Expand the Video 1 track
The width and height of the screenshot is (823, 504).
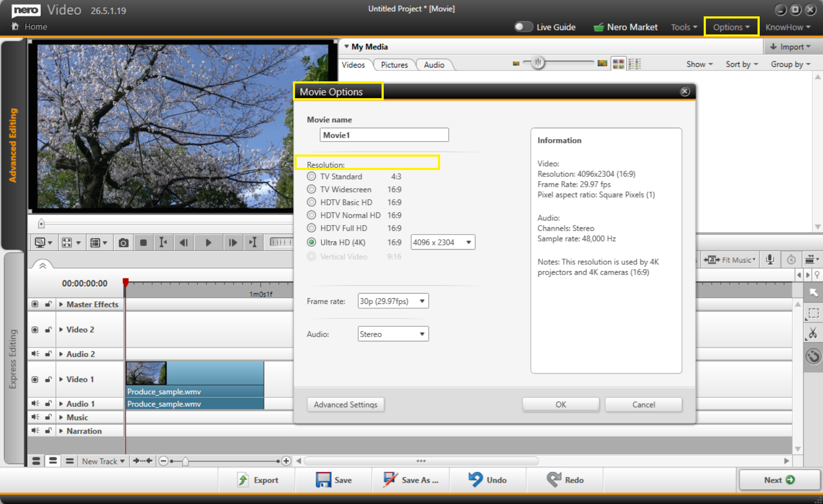point(61,379)
